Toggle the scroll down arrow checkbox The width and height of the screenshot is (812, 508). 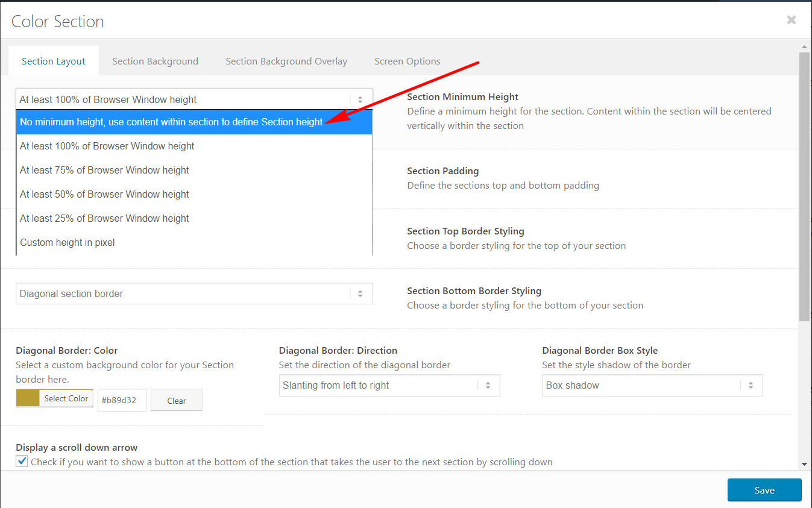[x=22, y=461]
